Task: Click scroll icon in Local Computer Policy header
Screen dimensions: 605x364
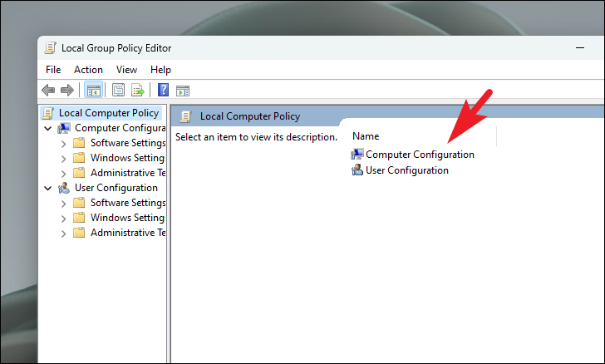Action: (185, 116)
